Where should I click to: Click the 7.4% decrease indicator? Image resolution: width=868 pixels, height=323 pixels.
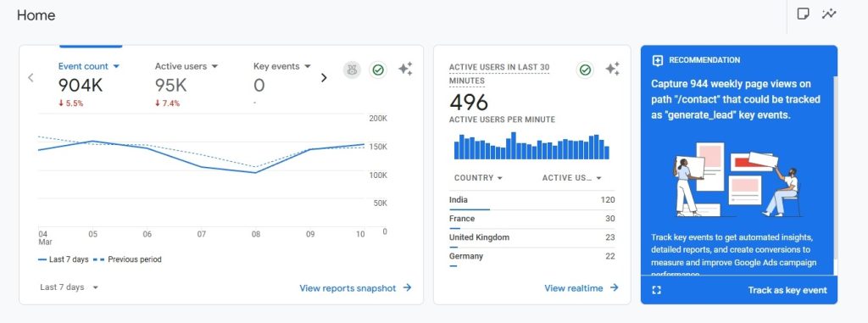(167, 103)
